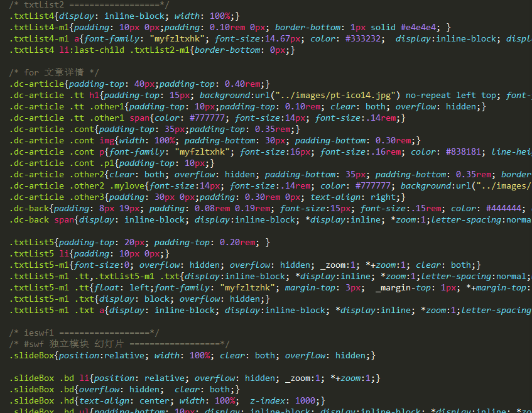Viewport: 532px width, 413px height.
Task: Click the ieswf1 comment line
Action: [84, 333]
